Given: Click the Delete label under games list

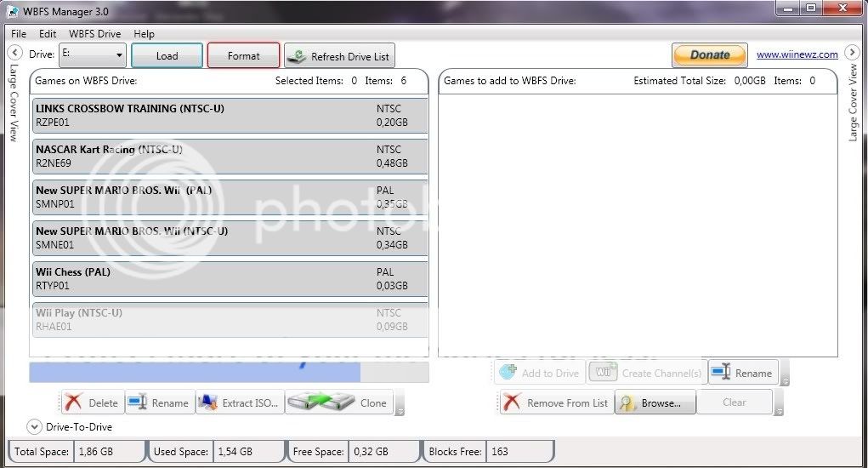Looking at the screenshot, I should point(103,403).
